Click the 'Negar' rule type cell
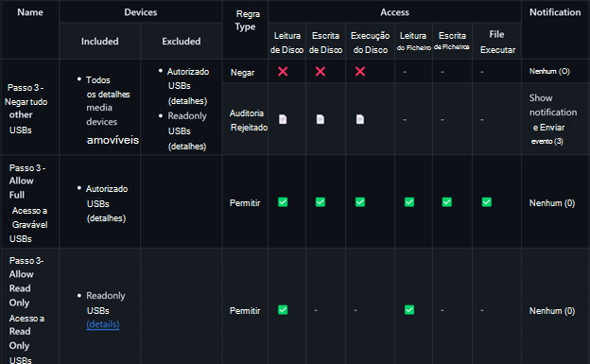Image resolution: width=590 pixels, height=364 pixels. (242, 73)
